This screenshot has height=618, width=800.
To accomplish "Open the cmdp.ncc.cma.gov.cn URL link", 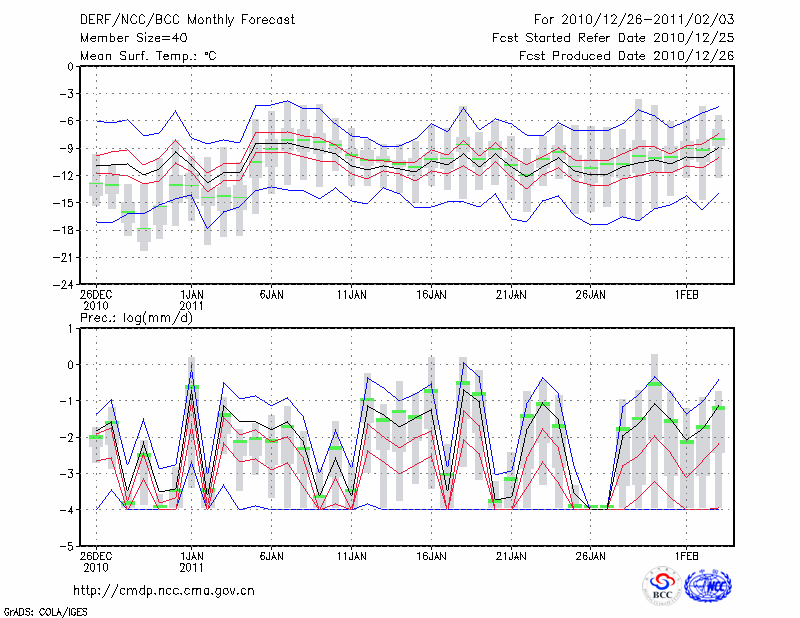I will (164, 591).
